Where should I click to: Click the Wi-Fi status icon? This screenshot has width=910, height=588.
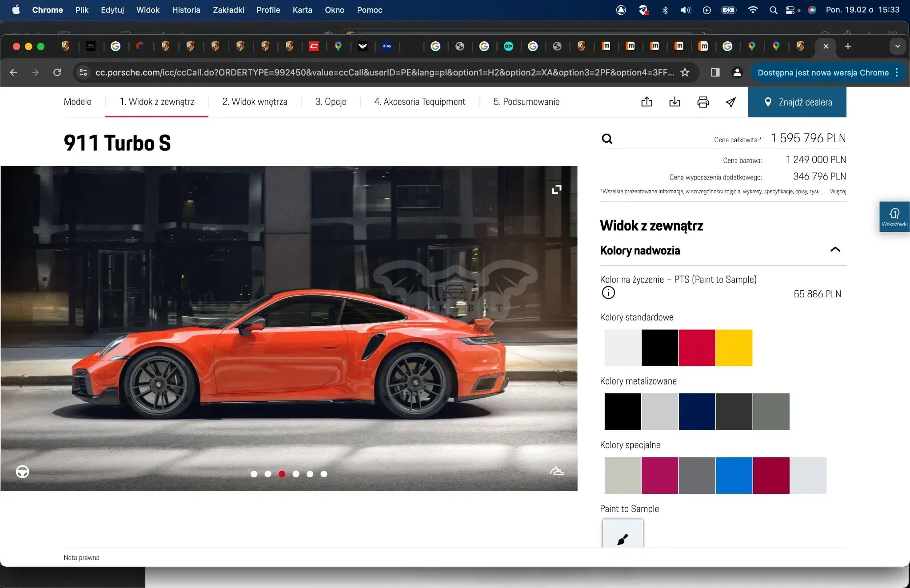point(753,10)
